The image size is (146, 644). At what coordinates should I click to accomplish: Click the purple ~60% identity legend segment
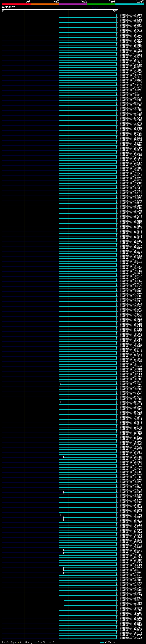click(x=73, y=4)
